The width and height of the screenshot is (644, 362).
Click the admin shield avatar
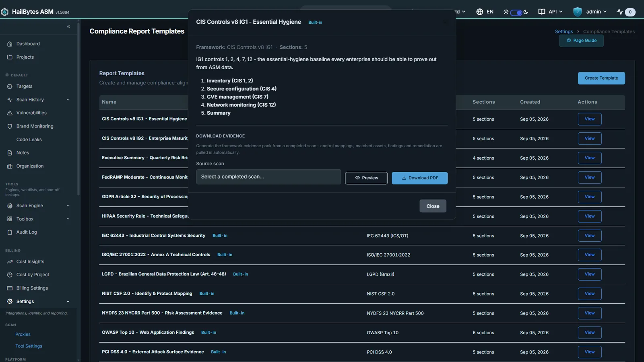(578, 12)
